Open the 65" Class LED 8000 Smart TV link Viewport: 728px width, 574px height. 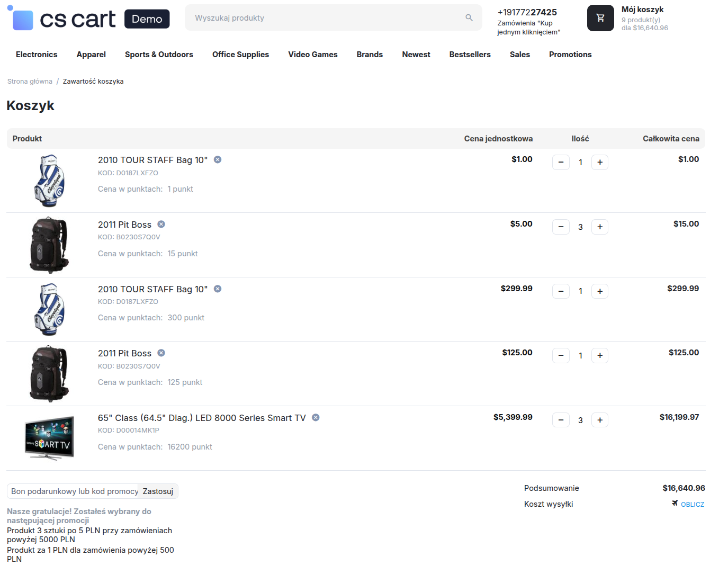coord(202,418)
